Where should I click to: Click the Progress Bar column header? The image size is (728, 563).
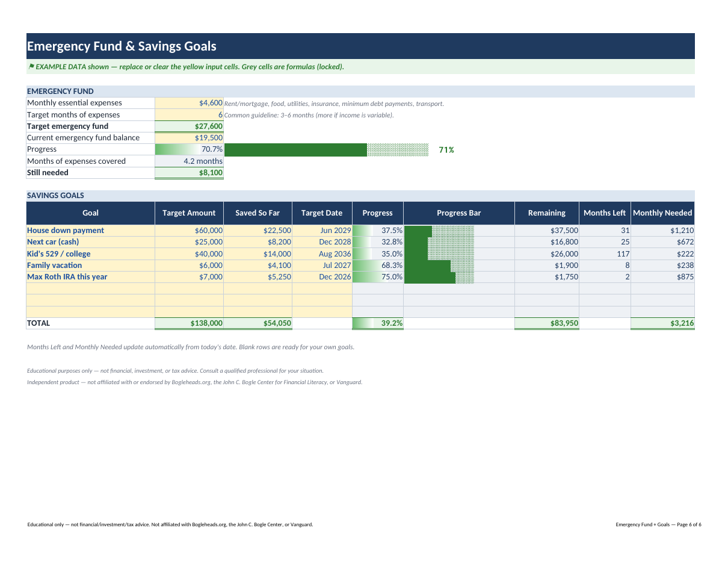pos(459,213)
